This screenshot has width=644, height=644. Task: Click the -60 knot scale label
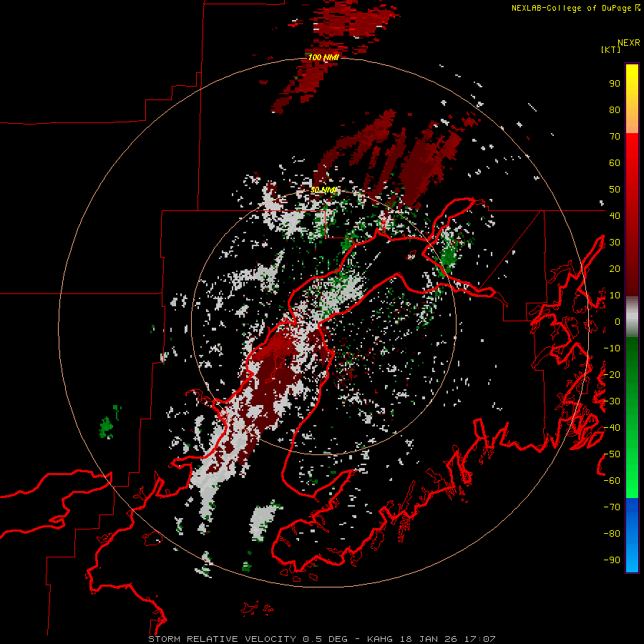tap(612, 481)
